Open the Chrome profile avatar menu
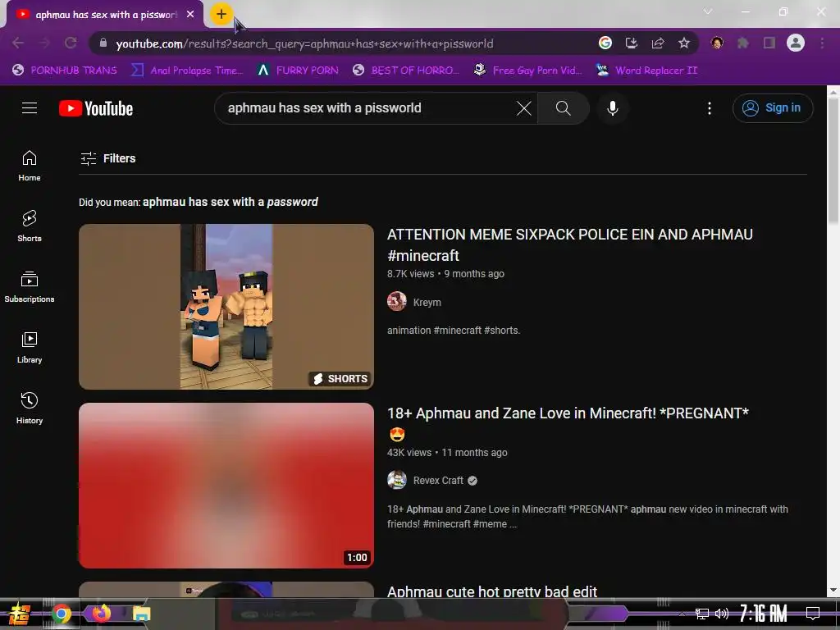 796,43
